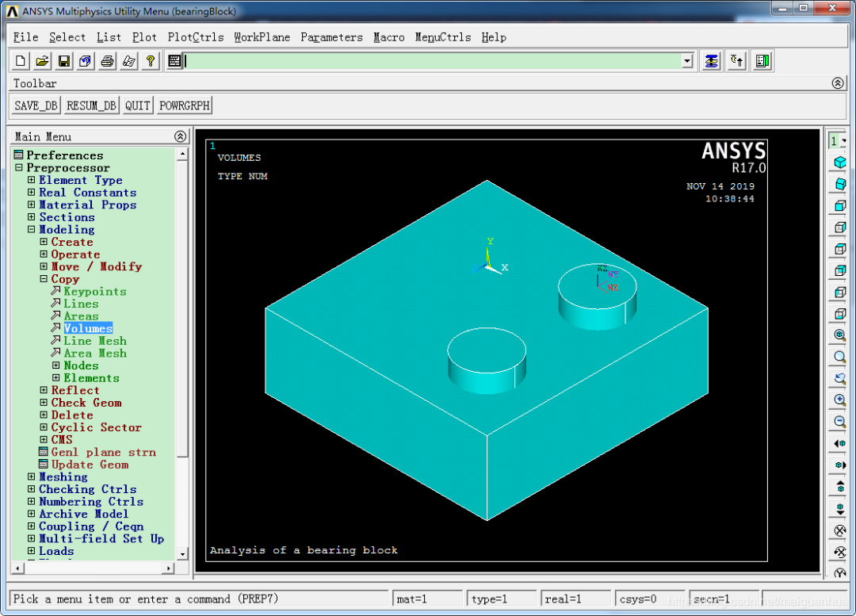Click Main Menu scrollbar down arrow
Screen dimensions: 856x616
[x=182, y=553]
